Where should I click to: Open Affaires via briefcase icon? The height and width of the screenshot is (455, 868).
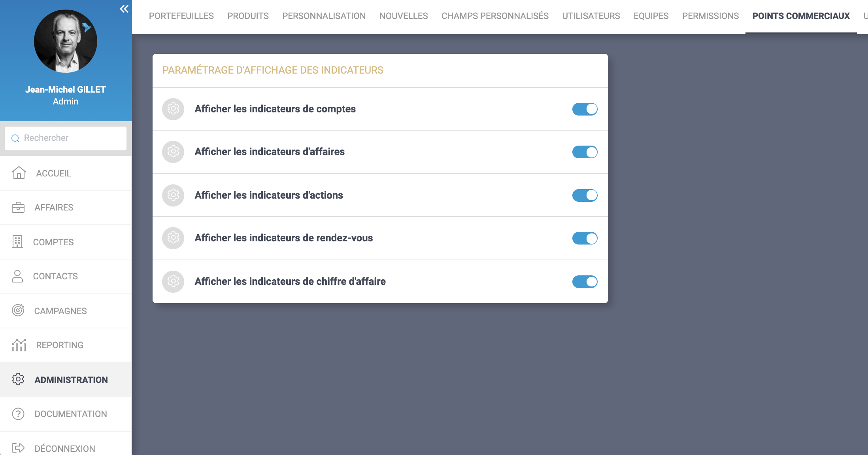tap(18, 207)
